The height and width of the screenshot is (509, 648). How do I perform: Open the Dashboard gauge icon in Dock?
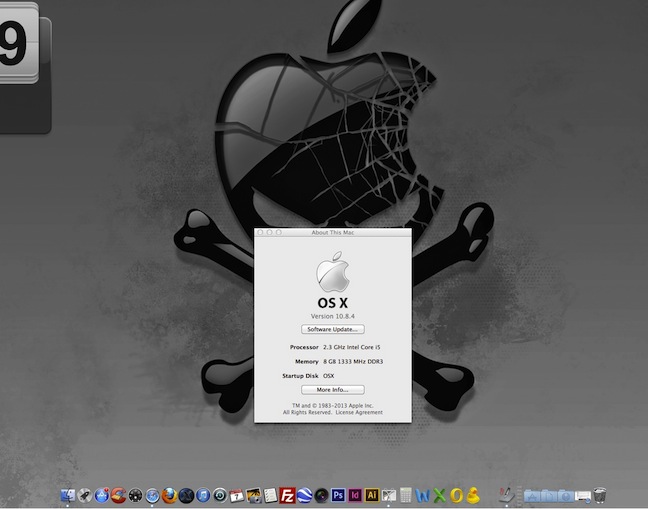coord(136,495)
